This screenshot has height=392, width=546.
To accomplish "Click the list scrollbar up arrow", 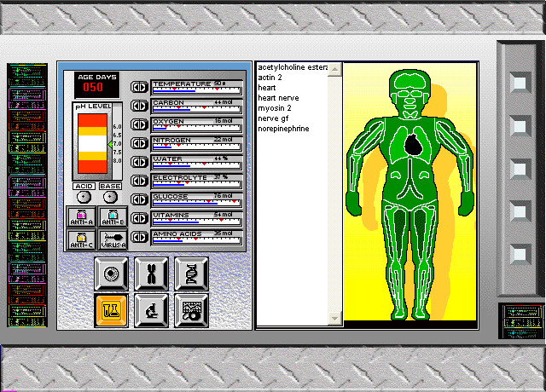I will click(334, 69).
